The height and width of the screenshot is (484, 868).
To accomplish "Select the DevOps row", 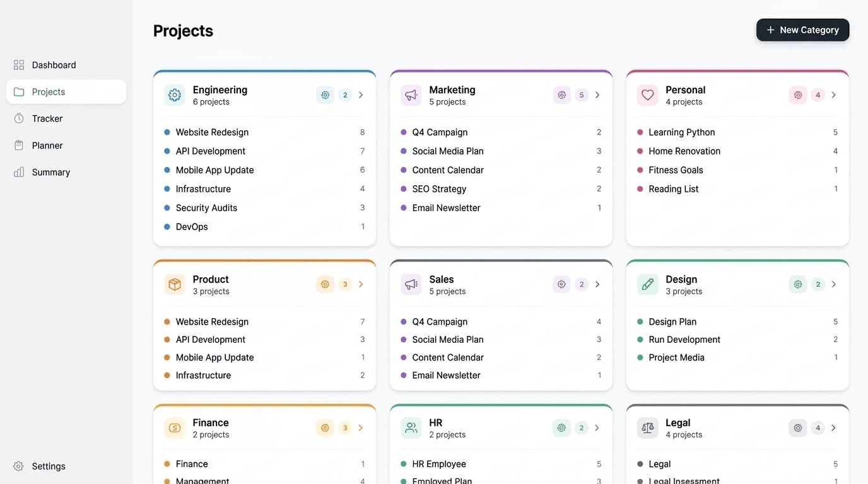I will coord(264,227).
